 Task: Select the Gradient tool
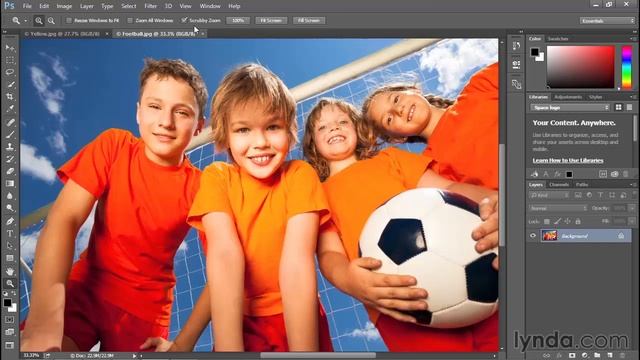pyautogui.click(x=10, y=184)
